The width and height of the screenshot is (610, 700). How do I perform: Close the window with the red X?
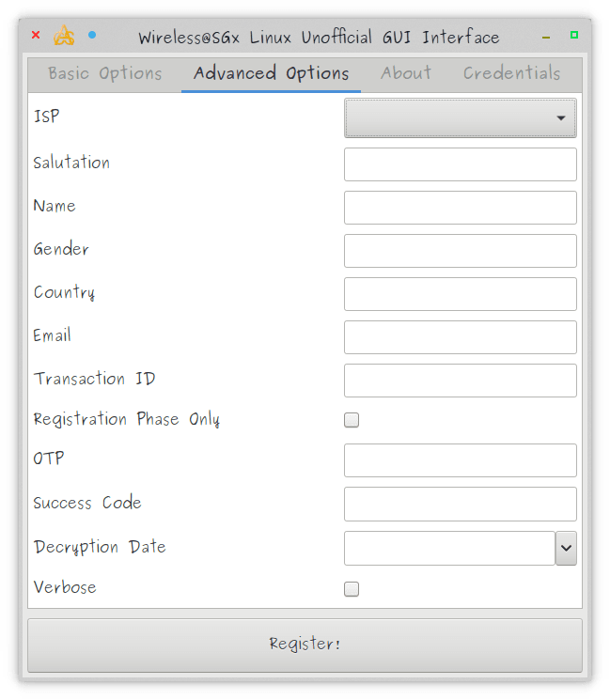(36, 35)
